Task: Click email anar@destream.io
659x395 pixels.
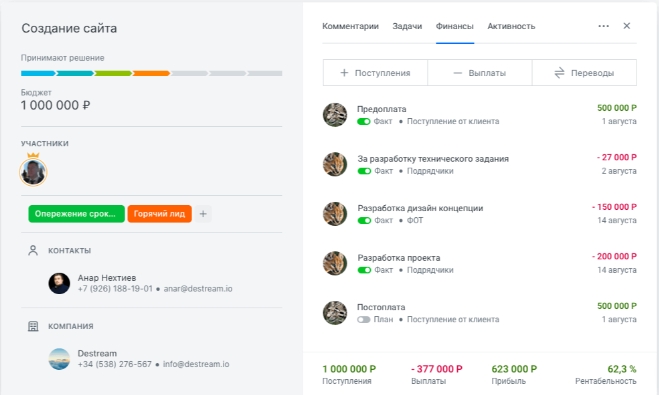Action: (x=198, y=289)
